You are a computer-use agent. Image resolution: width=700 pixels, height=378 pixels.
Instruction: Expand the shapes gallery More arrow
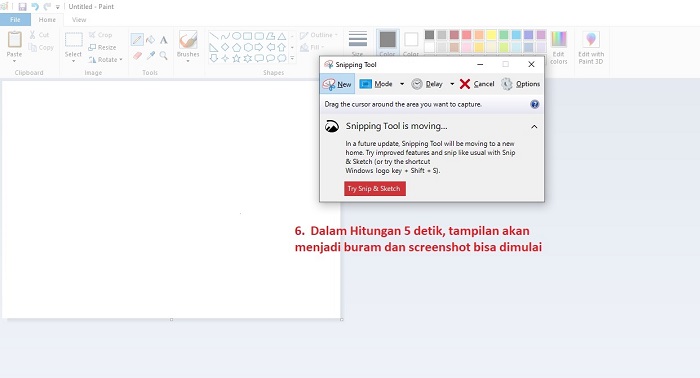[292, 58]
